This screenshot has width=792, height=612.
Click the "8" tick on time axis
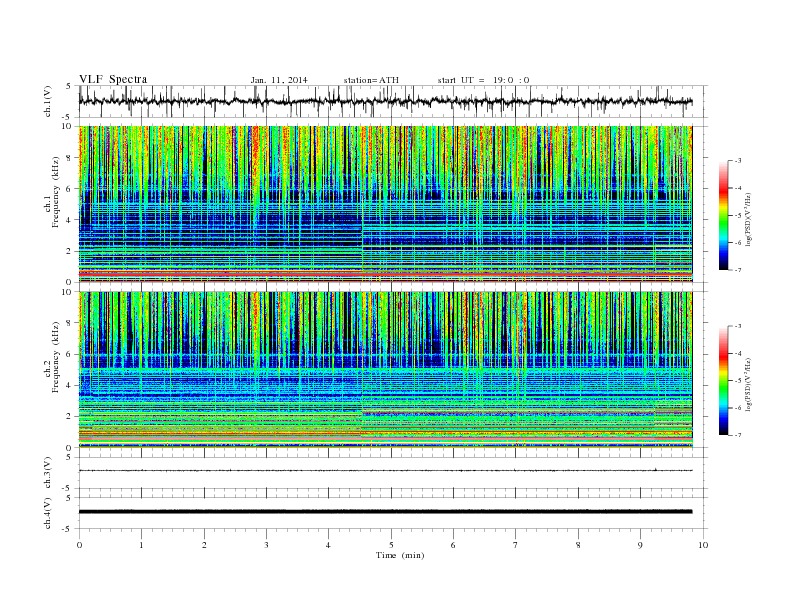(578, 545)
